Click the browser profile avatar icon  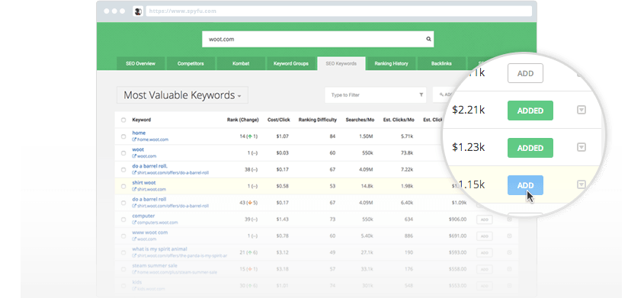click(138, 11)
